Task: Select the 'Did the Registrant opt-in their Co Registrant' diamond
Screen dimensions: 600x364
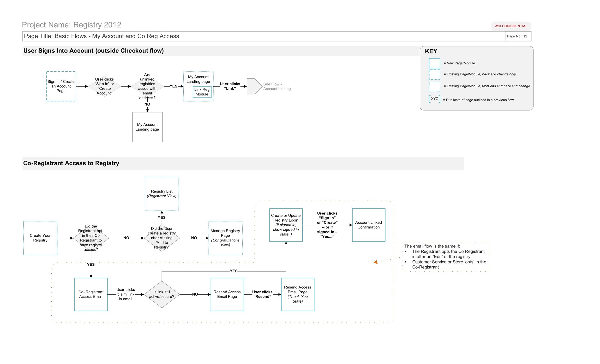Action: tap(91, 238)
